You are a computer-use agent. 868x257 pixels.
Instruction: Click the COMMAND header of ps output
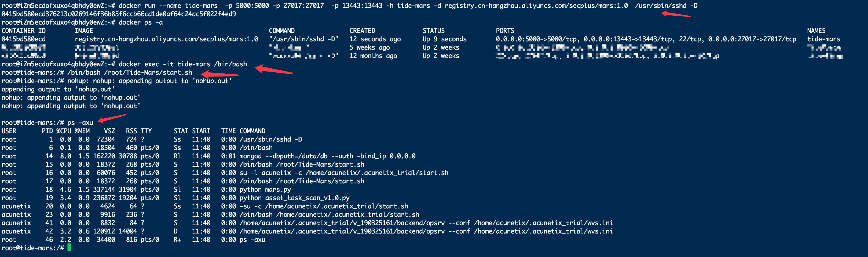pos(252,131)
